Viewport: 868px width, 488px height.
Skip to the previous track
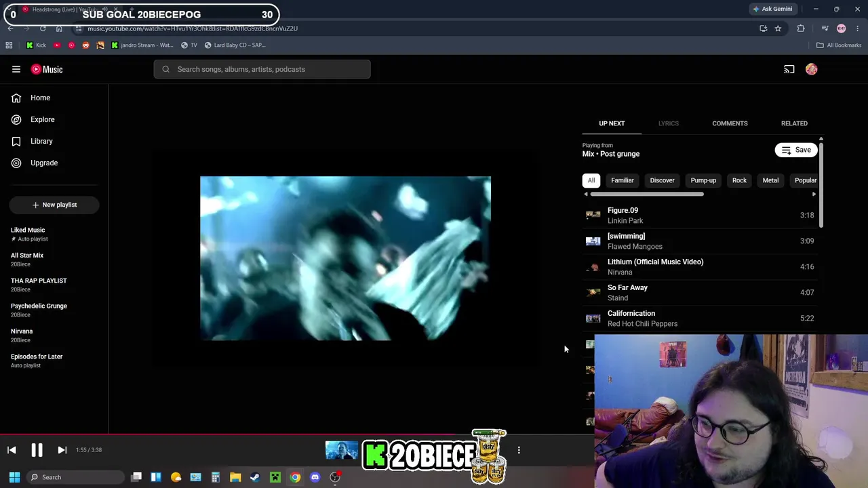(x=12, y=450)
